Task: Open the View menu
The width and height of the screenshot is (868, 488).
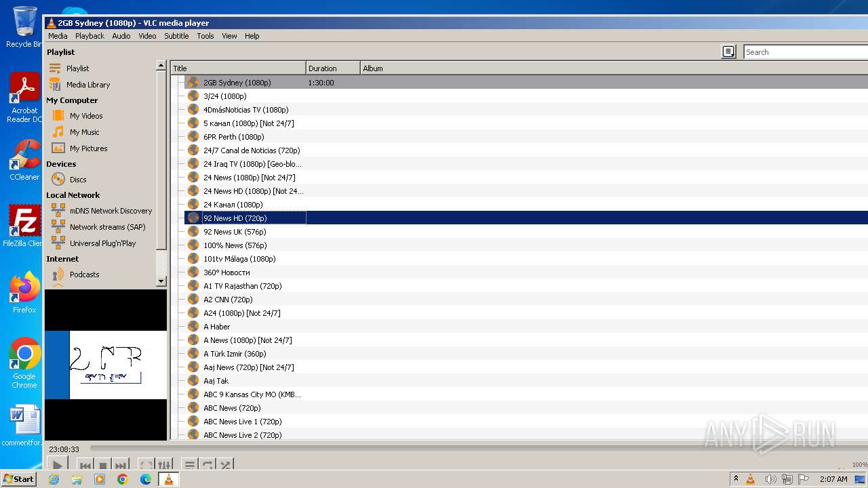Action: [229, 36]
